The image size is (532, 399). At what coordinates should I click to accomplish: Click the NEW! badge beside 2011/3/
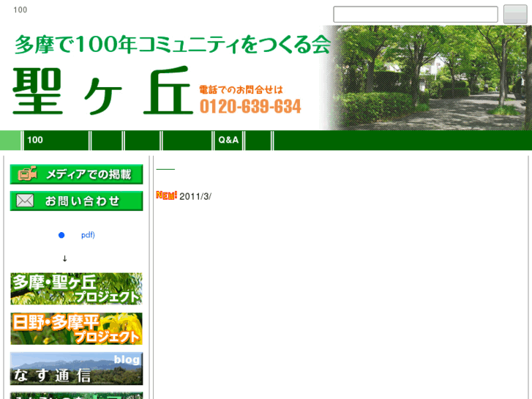pyautogui.click(x=166, y=195)
